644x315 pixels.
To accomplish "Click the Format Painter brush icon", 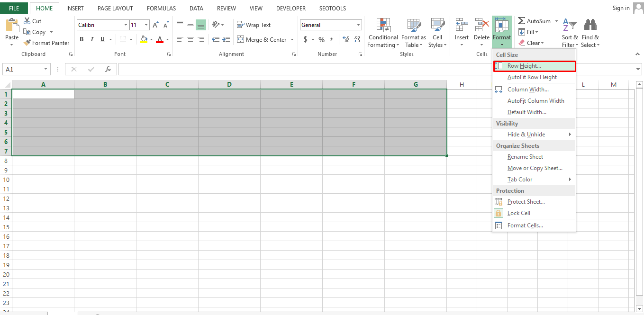I will (27, 43).
